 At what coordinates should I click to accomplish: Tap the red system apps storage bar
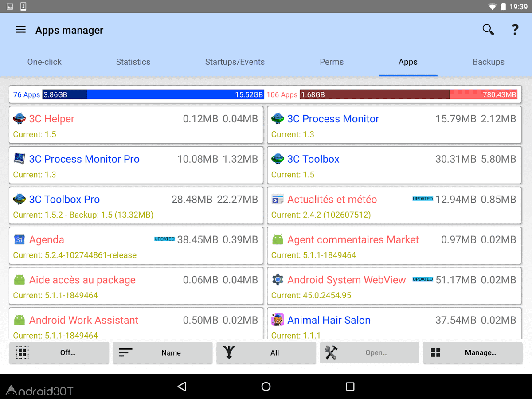pyautogui.click(x=409, y=94)
